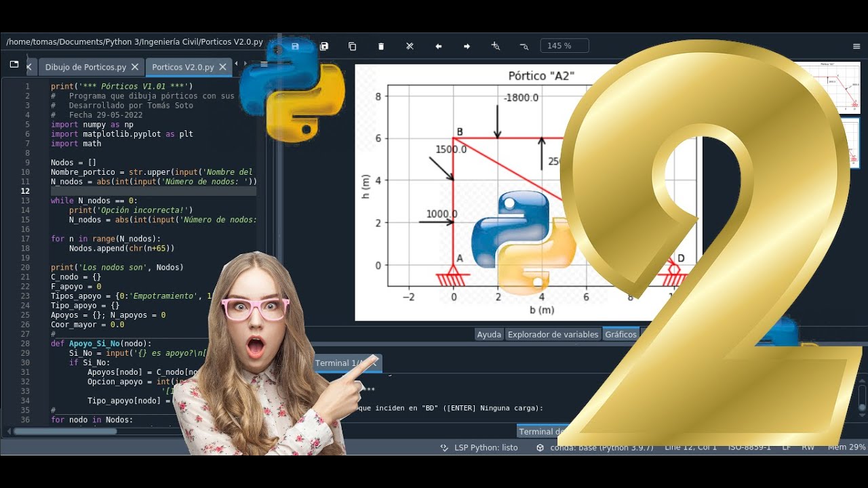The height and width of the screenshot is (488, 868).
Task: Click the Mem 29% status indicator
Action: pyautogui.click(x=846, y=447)
